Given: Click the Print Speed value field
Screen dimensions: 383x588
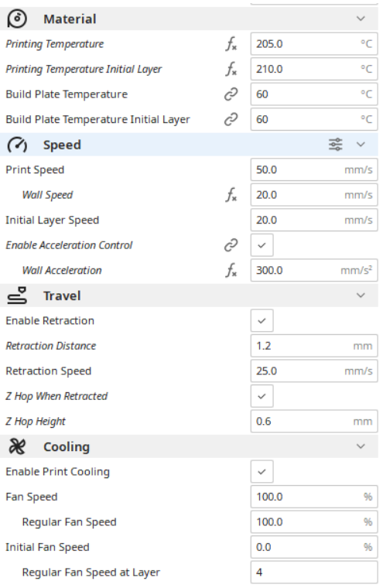Looking at the screenshot, I should pyautogui.click(x=314, y=170).
